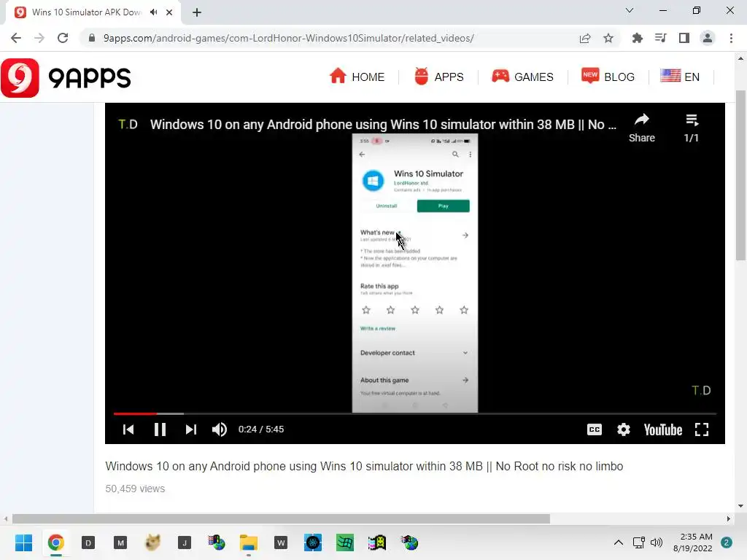
Task: Open video settings gear
Action: click(624, 429)
